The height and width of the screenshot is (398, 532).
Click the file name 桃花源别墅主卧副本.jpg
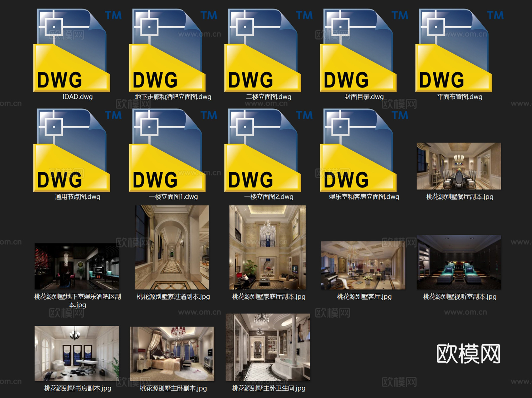(x=173, y=388)
